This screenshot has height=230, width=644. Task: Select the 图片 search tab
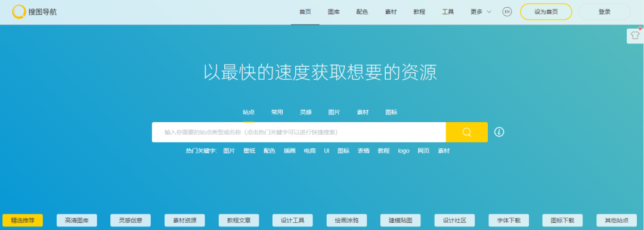pyautogui.click(x=334, y=113)
